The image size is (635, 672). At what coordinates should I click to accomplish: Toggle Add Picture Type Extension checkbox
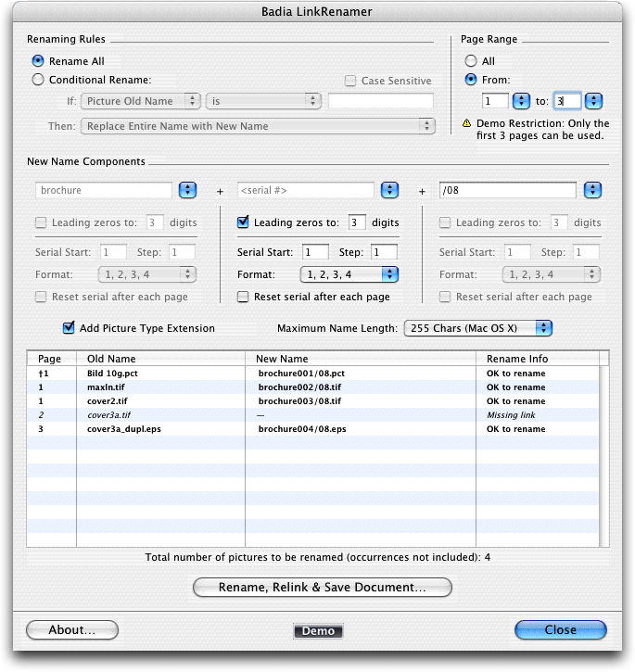[69, 328]
